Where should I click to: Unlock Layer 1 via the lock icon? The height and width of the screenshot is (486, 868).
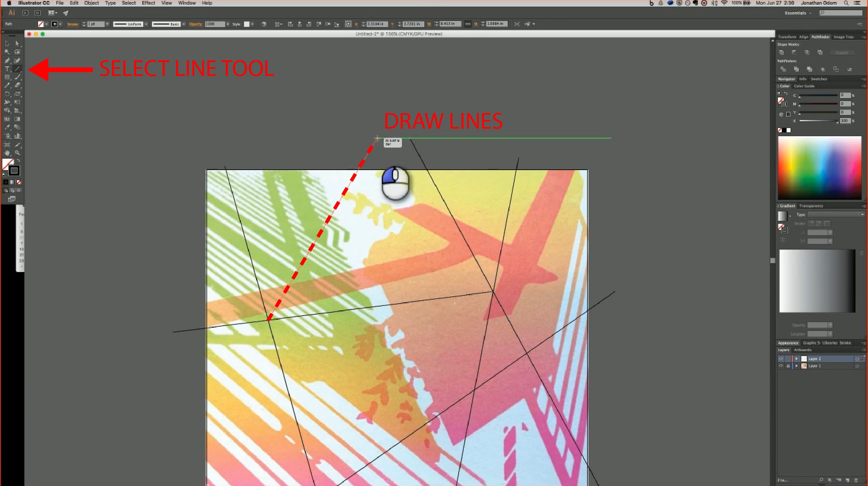pyautogui.click(x=788, y=366)
